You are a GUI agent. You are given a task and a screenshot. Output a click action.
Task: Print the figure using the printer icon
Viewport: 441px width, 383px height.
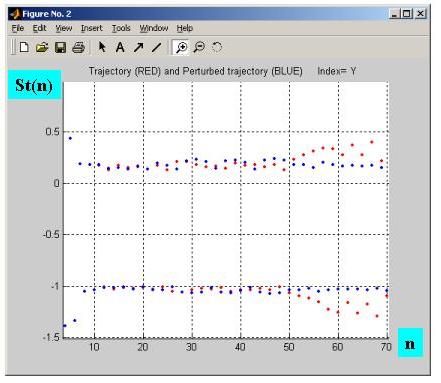pyautogui.click(x=78, y=47)
